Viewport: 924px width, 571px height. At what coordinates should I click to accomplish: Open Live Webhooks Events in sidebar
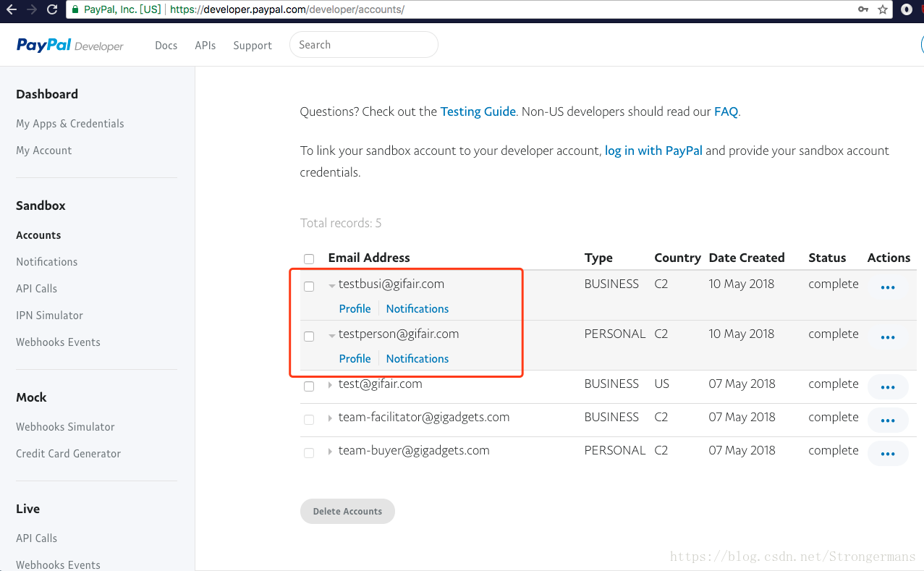pyautogui.click(x=58, y=564)
